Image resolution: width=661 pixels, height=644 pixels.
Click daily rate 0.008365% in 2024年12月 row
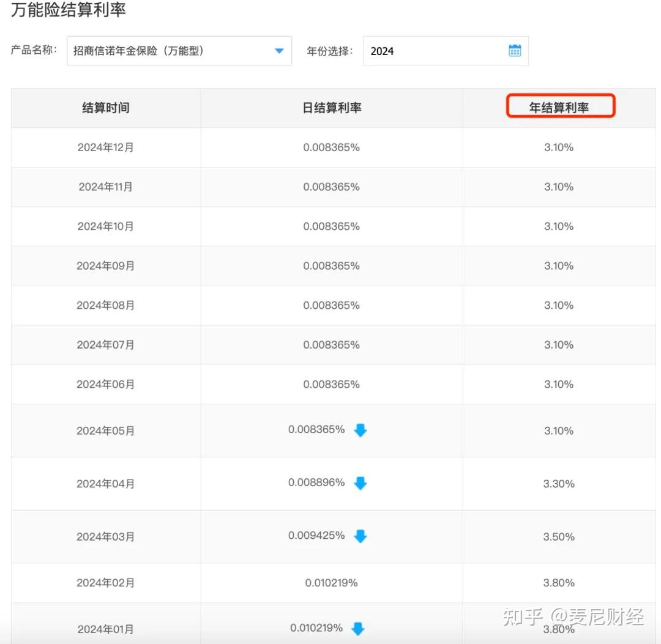pyautogui.click(x=331, y=147)
